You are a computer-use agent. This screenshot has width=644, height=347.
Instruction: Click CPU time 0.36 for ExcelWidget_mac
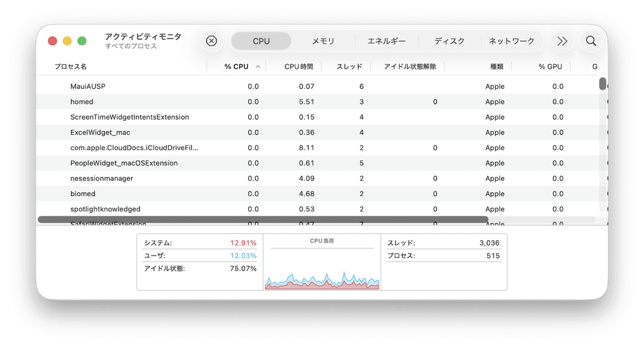tap(306, 132)
